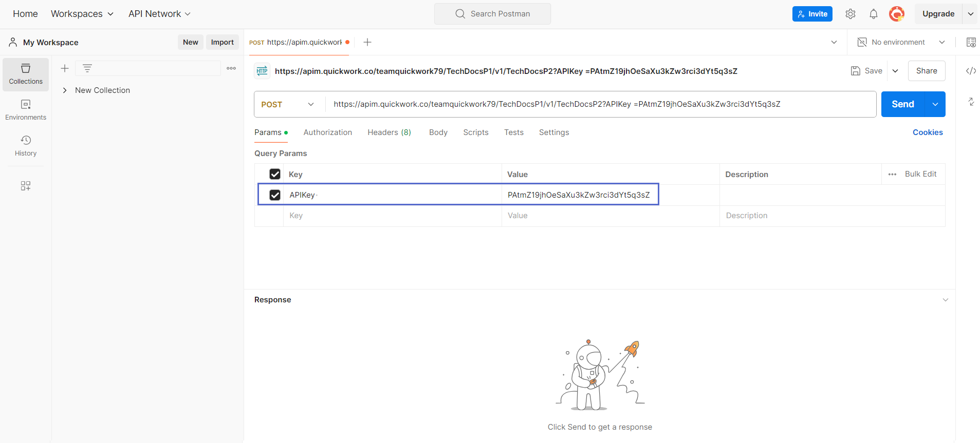Switch to the Authorization tab
This screenshot has width=980, height=443.
pyautogui.click(x=328, y=132)
